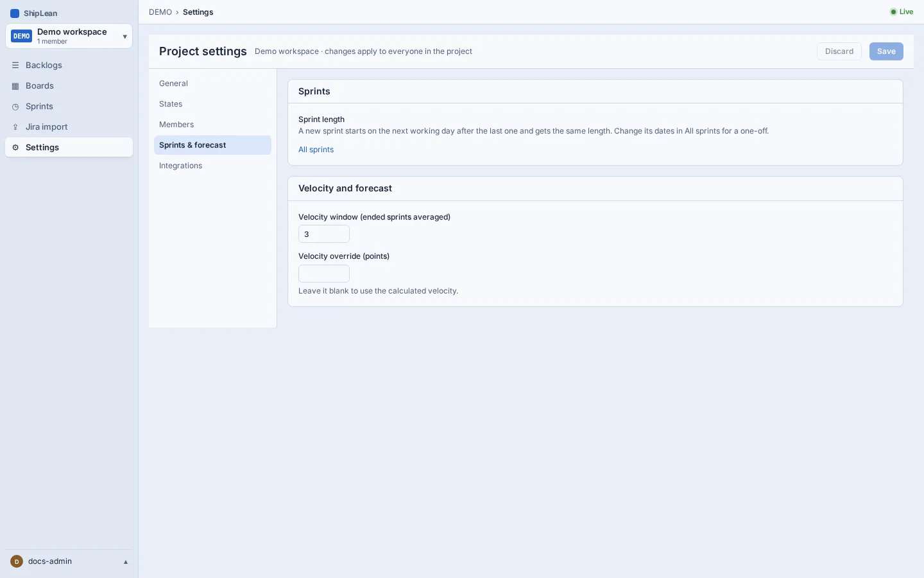Viewport: 924px width, 578px height.
Task: Click the Velocity and forecast section header
Action: (x=595, y=189)
